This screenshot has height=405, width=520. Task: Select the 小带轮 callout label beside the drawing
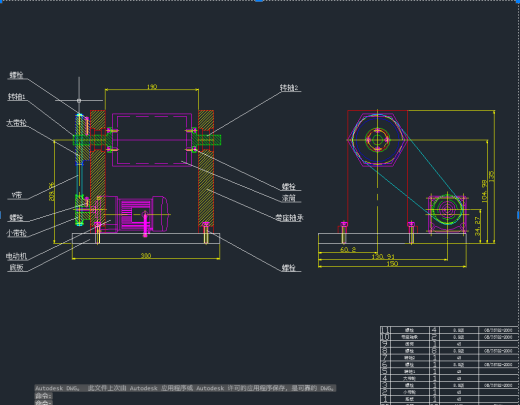coord(16,233)
